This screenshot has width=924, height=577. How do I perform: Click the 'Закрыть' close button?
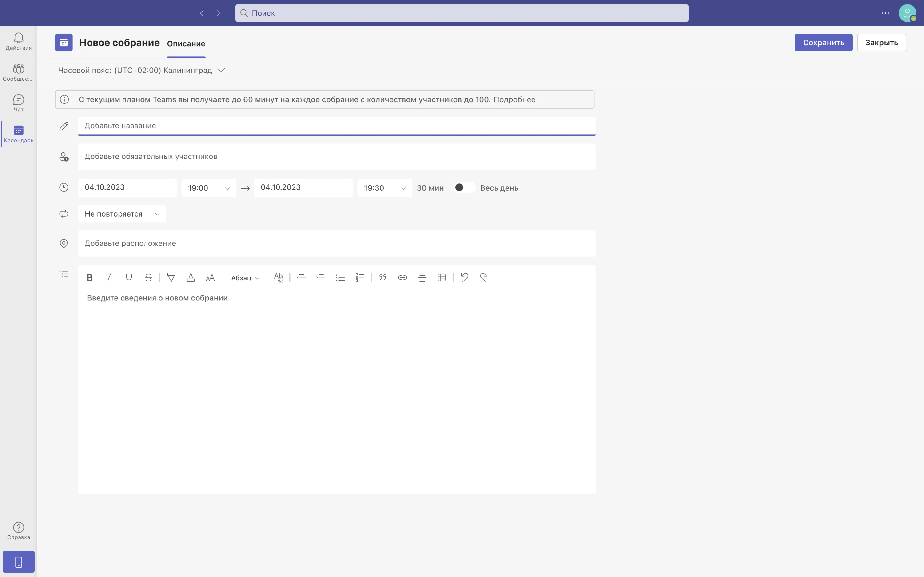(882, 42)
